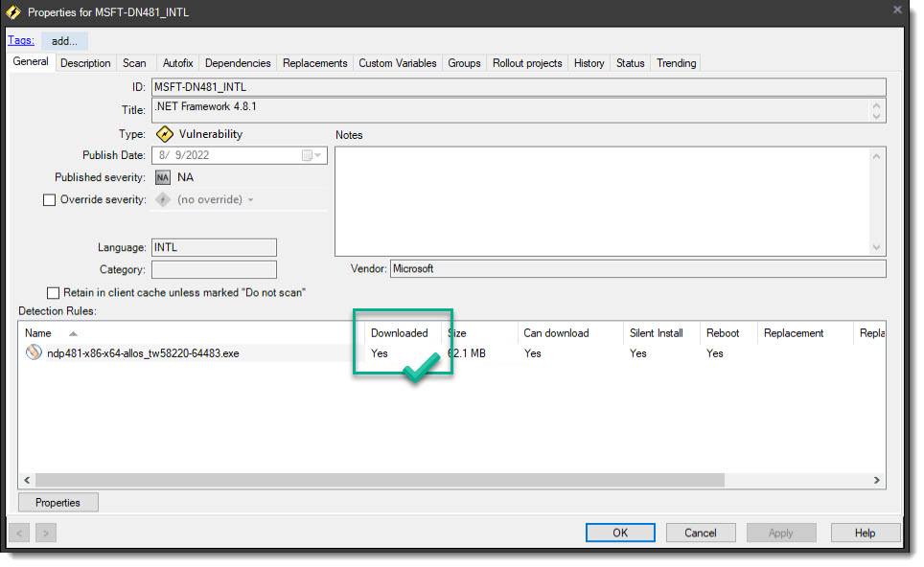Click the Notes scrollbar down arrow
The width and height of the screenshot is (924, 567).
point(875,246)
